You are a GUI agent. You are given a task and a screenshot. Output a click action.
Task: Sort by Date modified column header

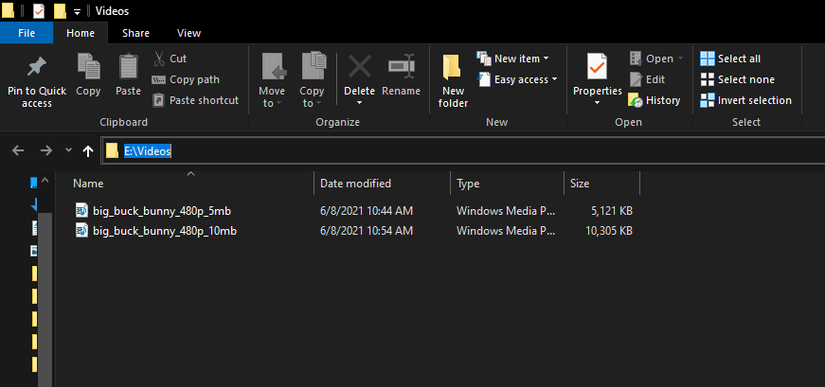[x=382, y=184]
